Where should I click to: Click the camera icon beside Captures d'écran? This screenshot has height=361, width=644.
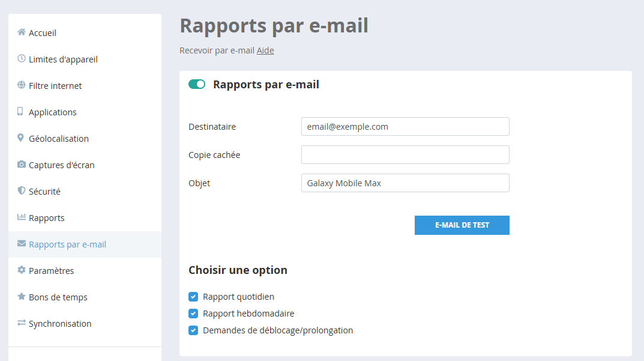tap(20, 165)
